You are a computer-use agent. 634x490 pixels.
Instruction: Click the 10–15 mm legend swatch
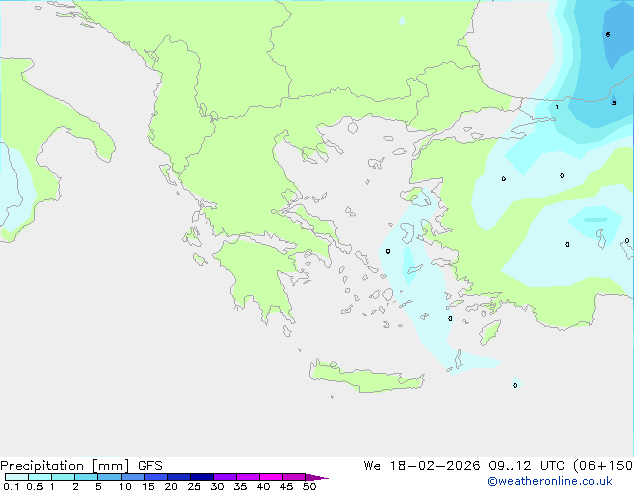[x=132, y=477]
